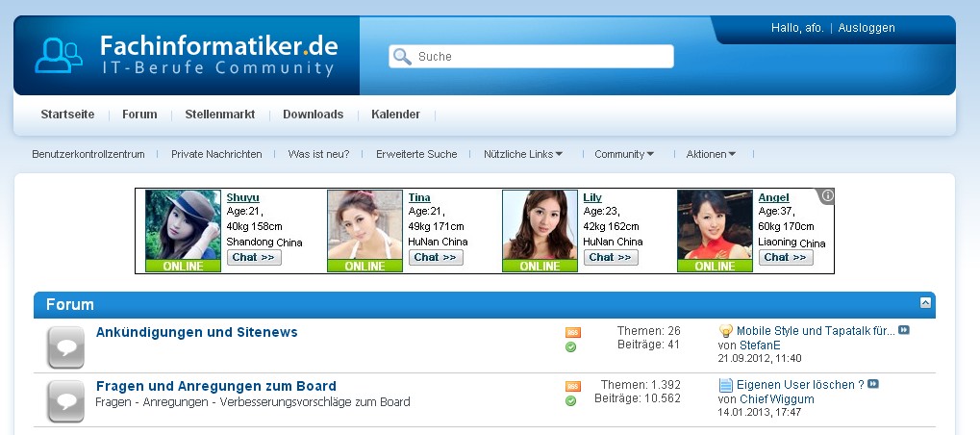Go to last post arrow beside Eigenen User löschen

873,384
